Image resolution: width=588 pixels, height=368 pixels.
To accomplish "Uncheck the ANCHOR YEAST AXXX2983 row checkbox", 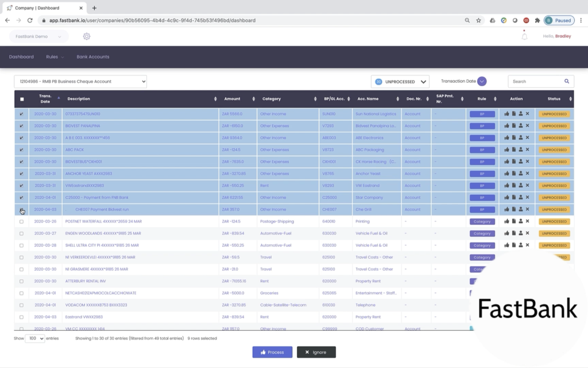I will click(21, 174).
